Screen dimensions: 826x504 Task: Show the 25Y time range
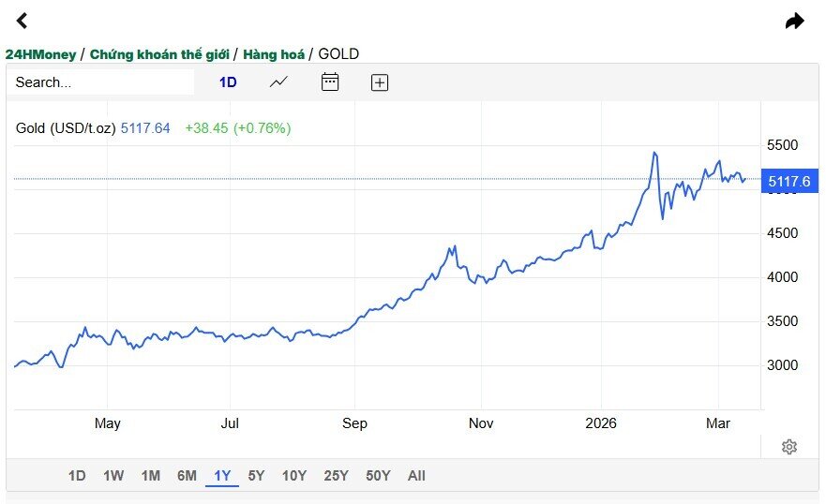336,476
